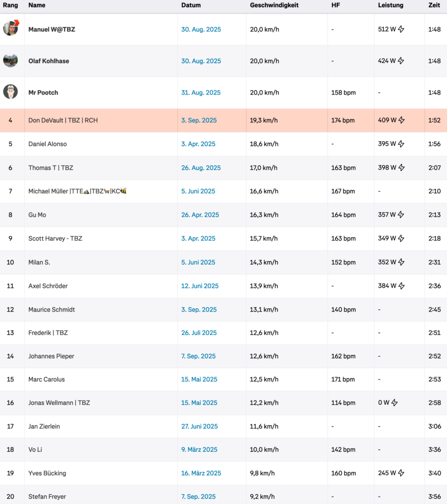Open the 26. Aug. 2025 date link
Viewport: 447px width, 504px height.
pyautogui.click(x=201, y=167)
